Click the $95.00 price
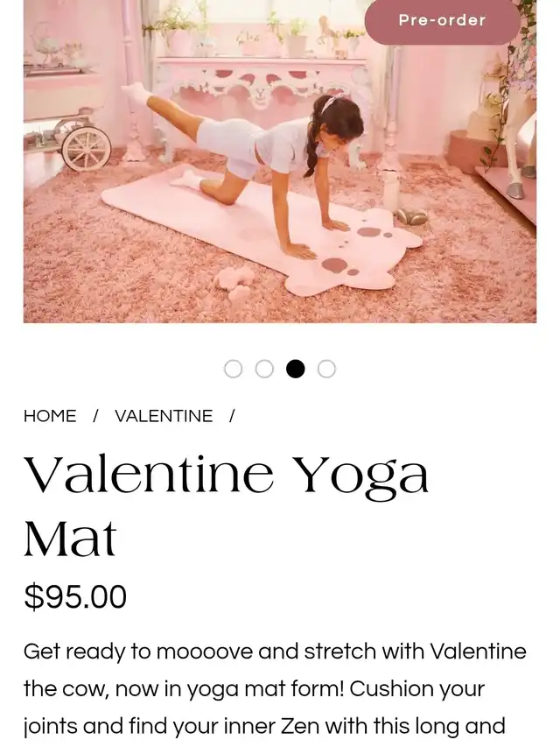 [x=75, y=596]
